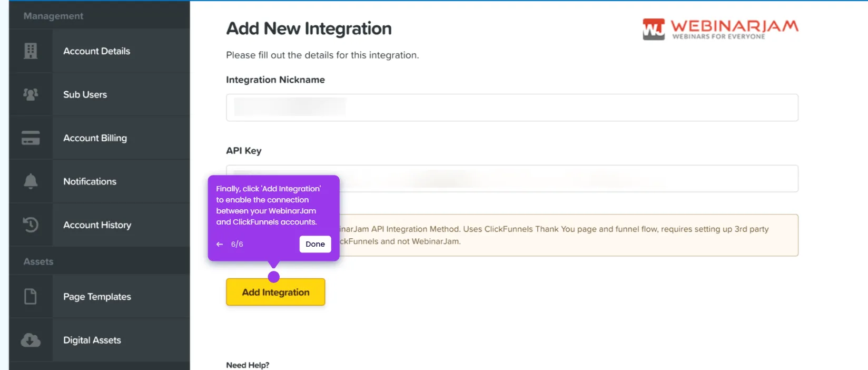This screenshot has width=868, height=370.
Task: Focus the Integration Nickname input field
Action: point(512,108)
